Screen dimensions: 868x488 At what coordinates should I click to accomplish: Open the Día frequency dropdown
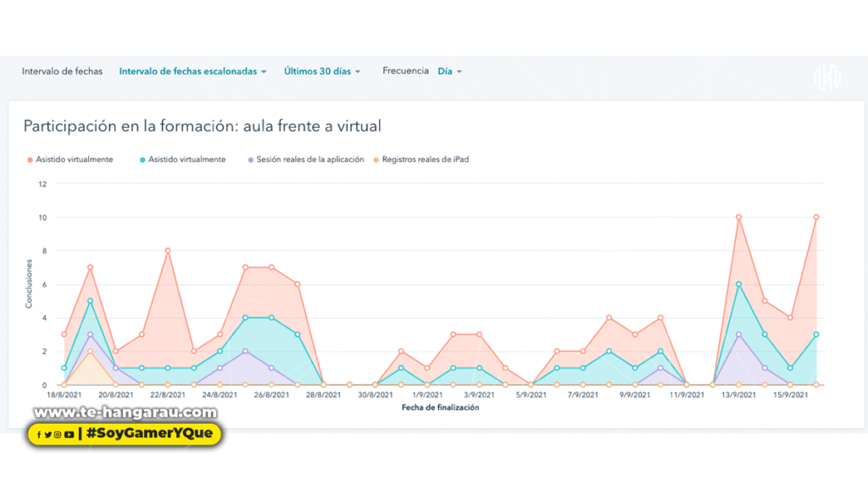449,72
